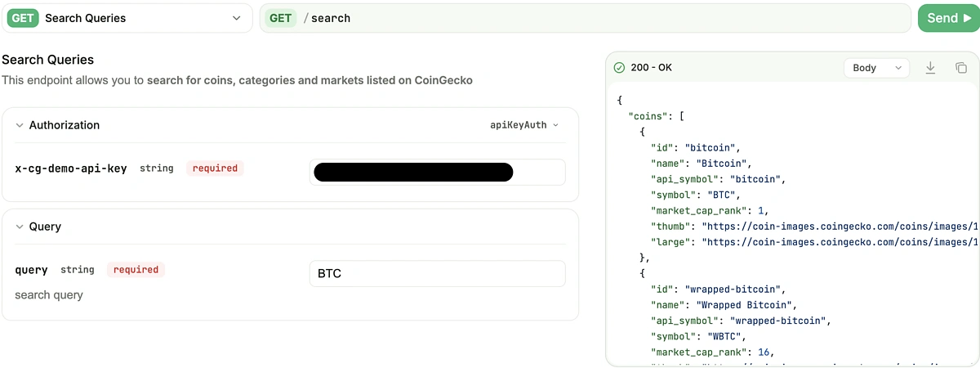Click the Search Queries section heading
The height and width of the screenshot is (368, 980).
[47, 60]
